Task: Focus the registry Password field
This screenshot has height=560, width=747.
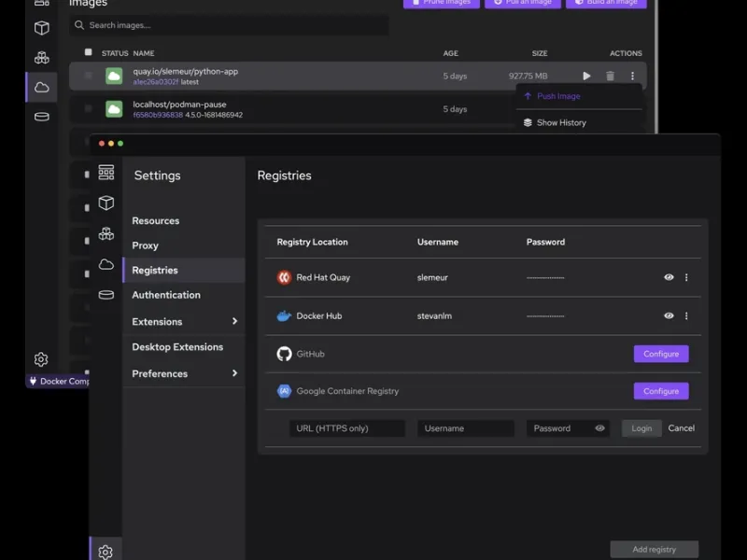Action: [568, 428]
